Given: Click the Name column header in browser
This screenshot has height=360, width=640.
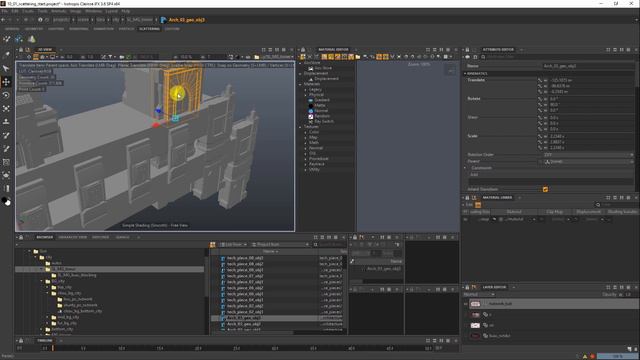Looking at the screenshot, I should (x=270, y=251).
